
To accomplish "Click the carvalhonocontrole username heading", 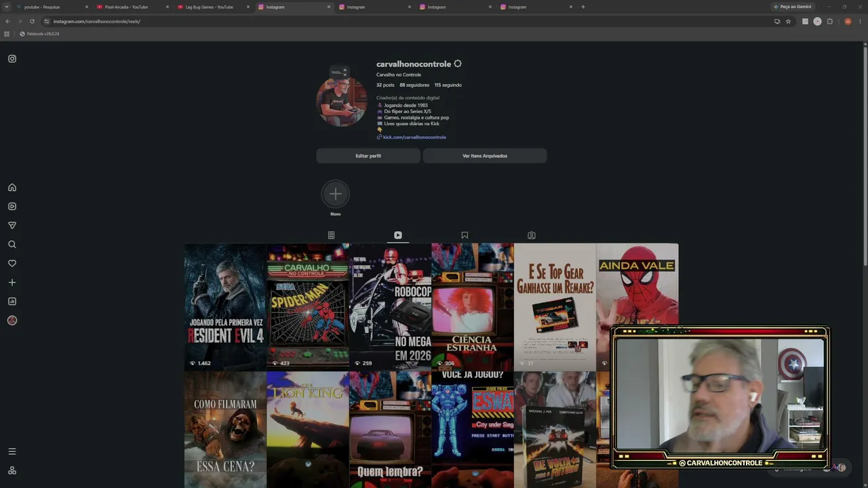I will [x=414, y=64].
